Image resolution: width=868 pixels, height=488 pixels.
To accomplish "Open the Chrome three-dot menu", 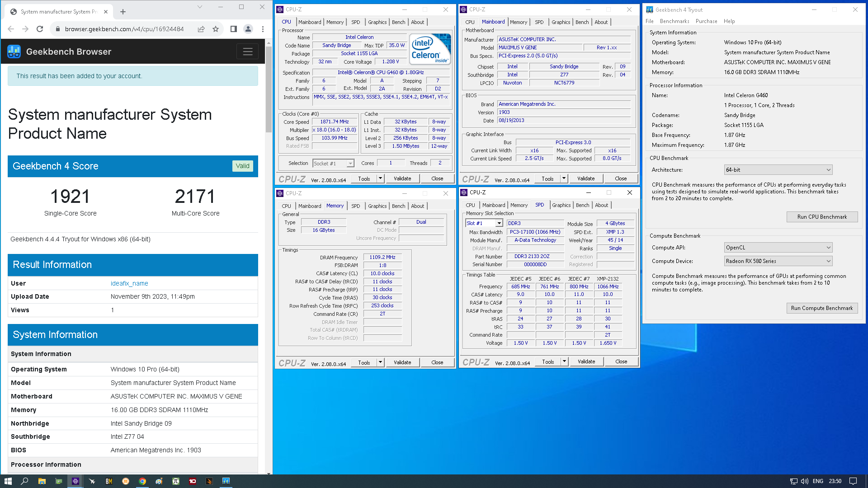I will pyautogui.click(x=263, y=29).
